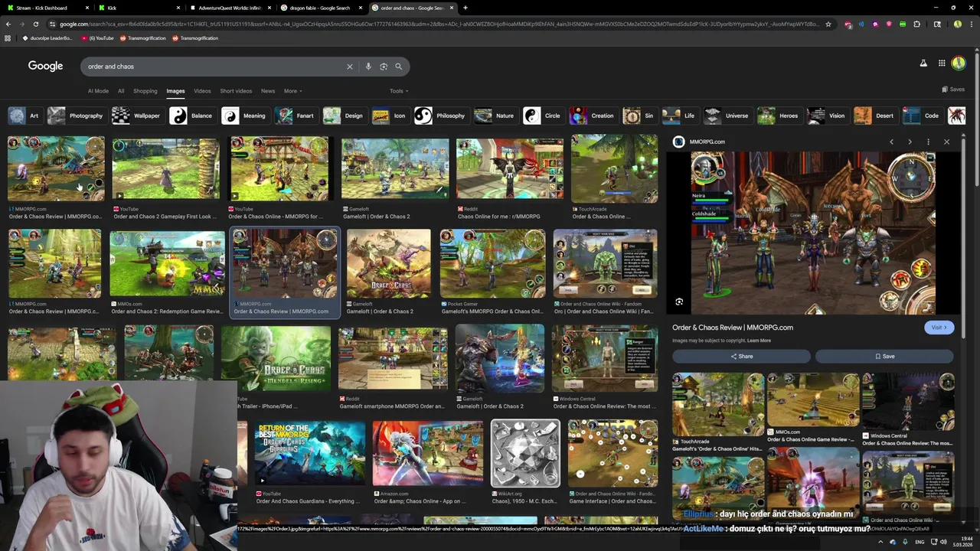This screenshot has width=980, height=551.
Task: Open the Google account avatar
Action: (959, 64)
